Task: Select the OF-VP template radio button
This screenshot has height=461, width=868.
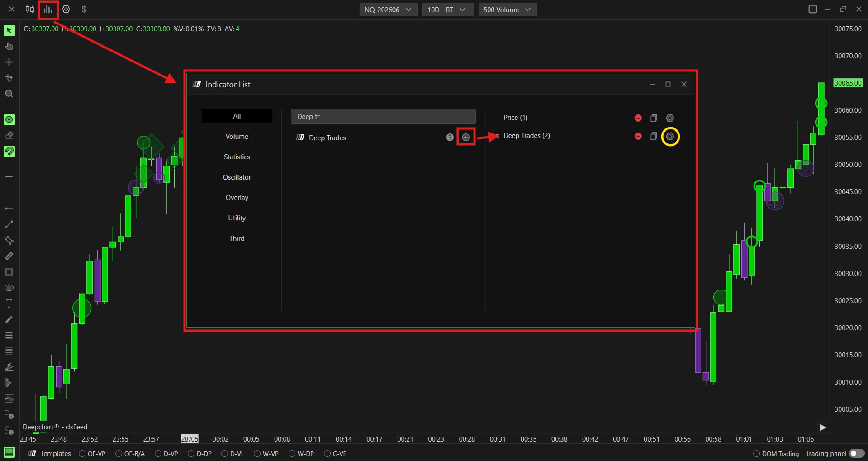Action: coord(82,453)
